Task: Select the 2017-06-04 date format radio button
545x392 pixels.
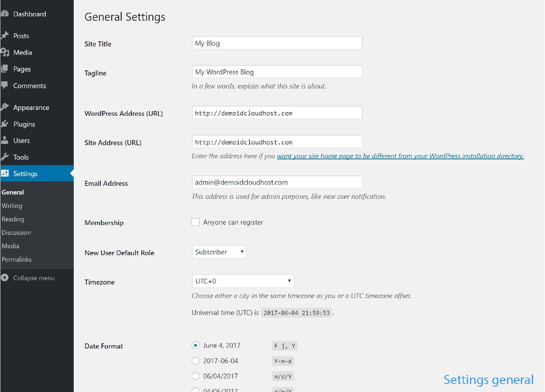Action: click(195, 360)
